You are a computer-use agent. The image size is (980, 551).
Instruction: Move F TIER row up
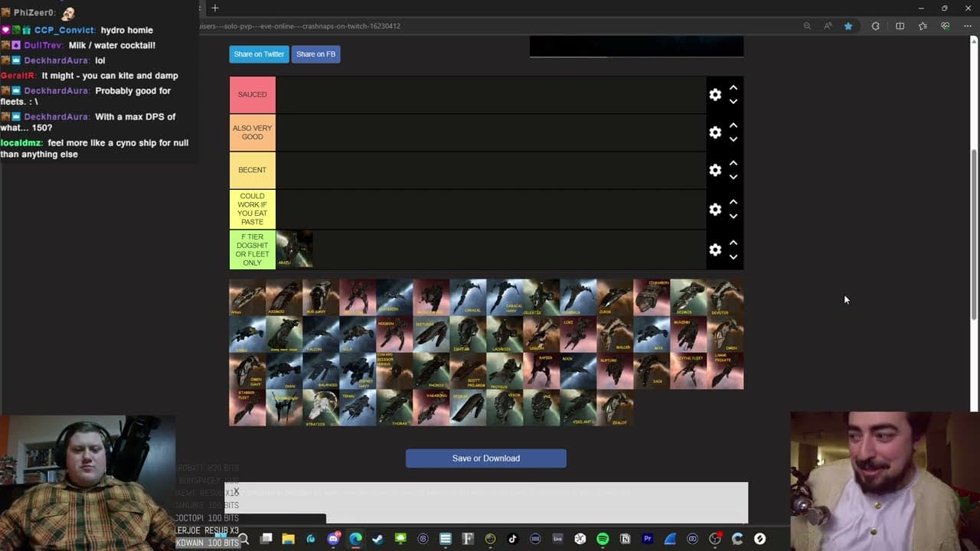coord(733,242)
